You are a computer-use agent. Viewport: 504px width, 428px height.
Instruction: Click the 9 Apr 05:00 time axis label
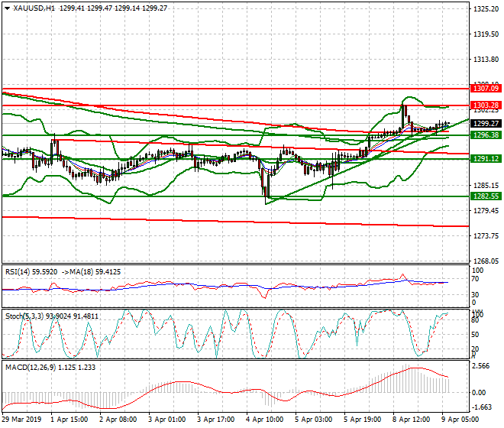[460, 420]
